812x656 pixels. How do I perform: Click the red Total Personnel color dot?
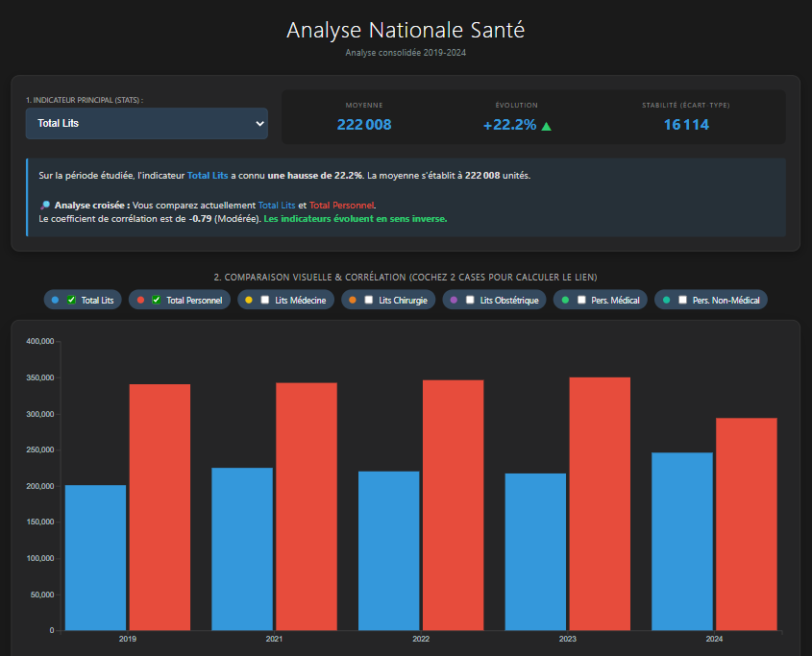pos(141,300)
